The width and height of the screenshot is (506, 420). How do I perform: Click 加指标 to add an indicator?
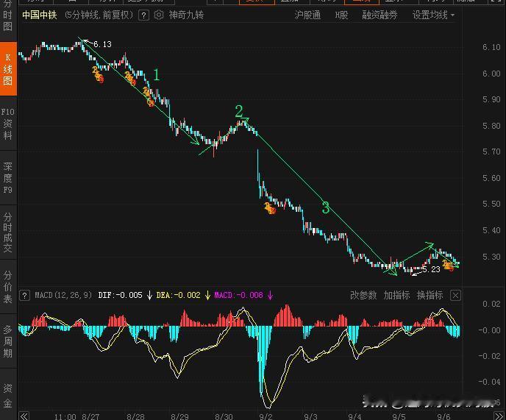point(396,295)
